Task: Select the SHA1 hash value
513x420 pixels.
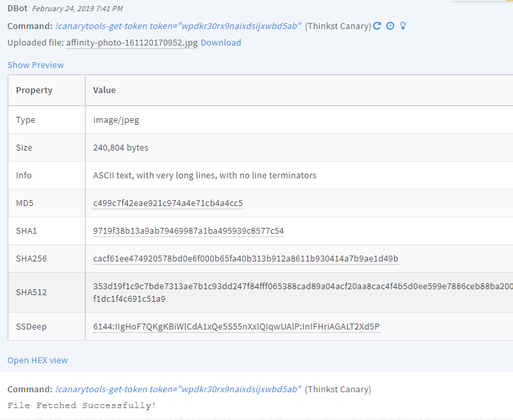Action: [x=188, y=230]
